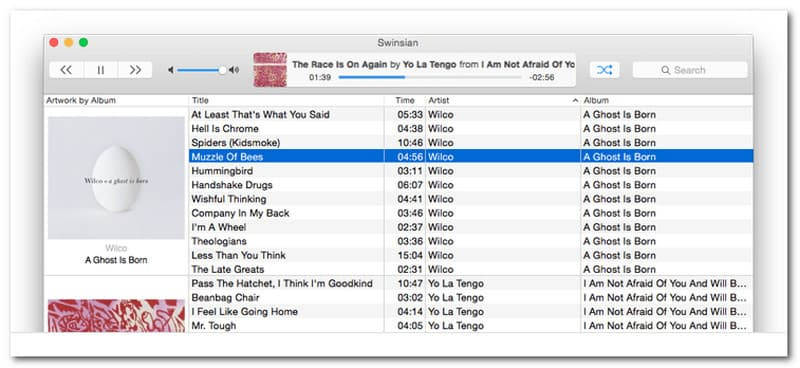
Task: Select track Company In My Back
Action: (470, 213)
